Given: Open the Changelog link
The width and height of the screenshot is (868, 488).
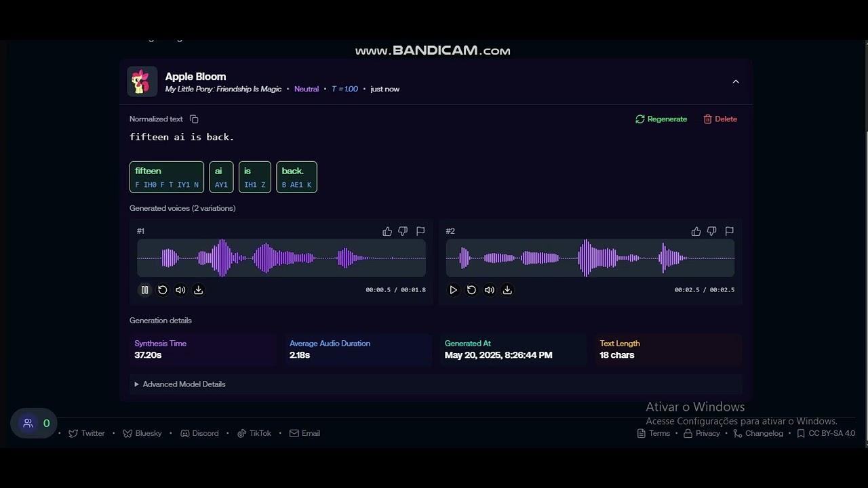Looking at the screenshot, I should click(758, 434).
